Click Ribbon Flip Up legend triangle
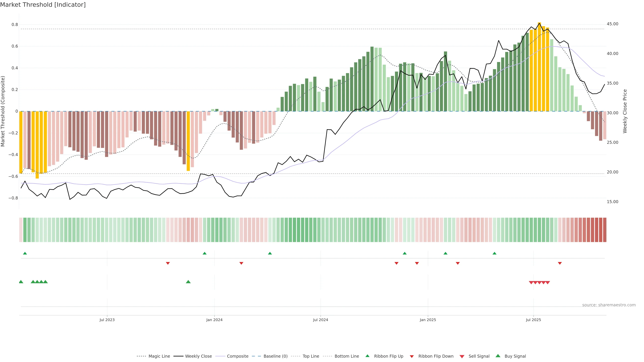 [x=367, y=356]
